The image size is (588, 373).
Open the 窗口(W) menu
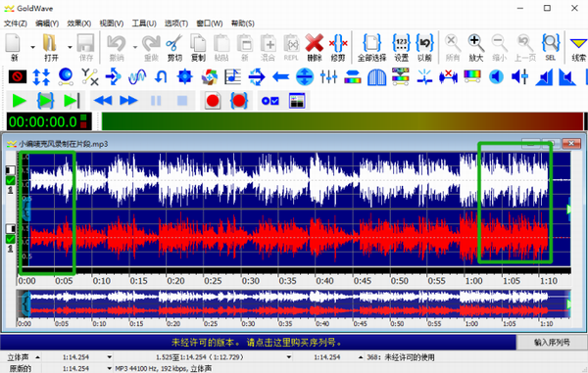[x=210, y=23]
